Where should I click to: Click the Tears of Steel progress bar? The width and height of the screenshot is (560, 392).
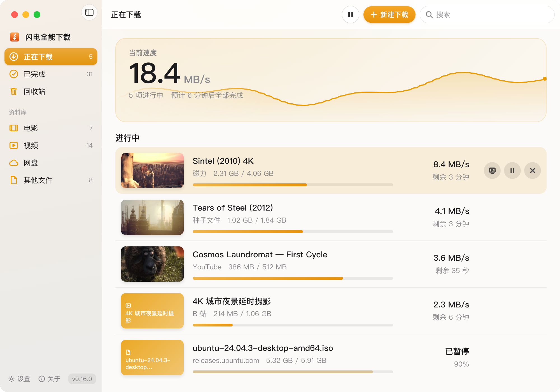(x=293, y=232)
